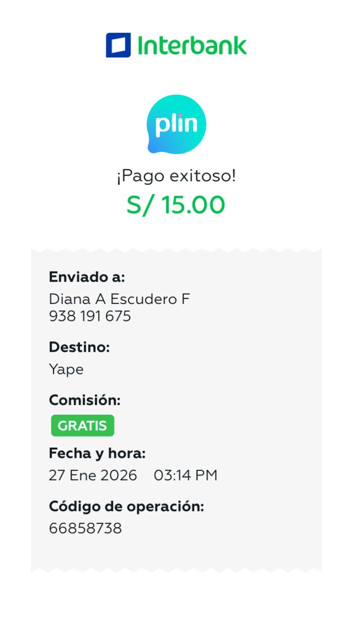Viewport: 353px width, 644px height.
Task: Tap the time 03:14 PM
Action: 186,475
